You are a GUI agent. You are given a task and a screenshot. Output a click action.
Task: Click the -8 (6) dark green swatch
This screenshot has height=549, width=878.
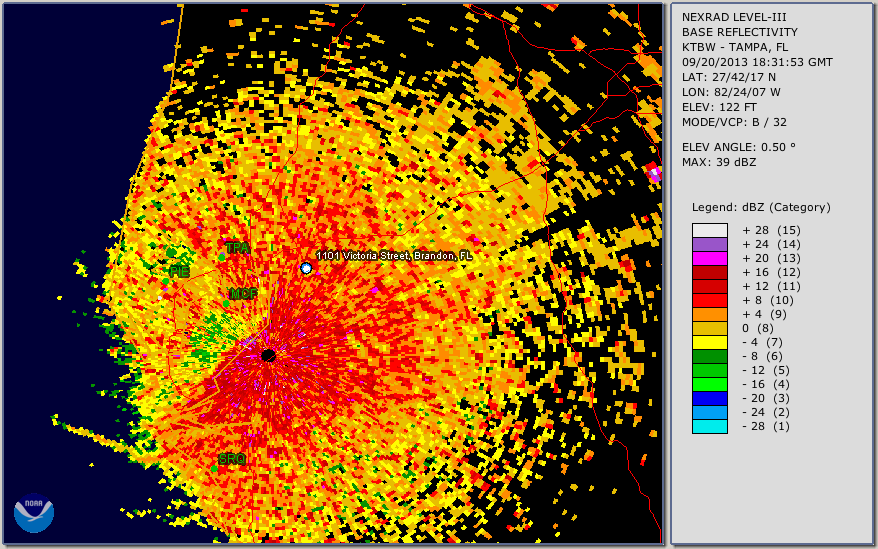tap(709, 356)
